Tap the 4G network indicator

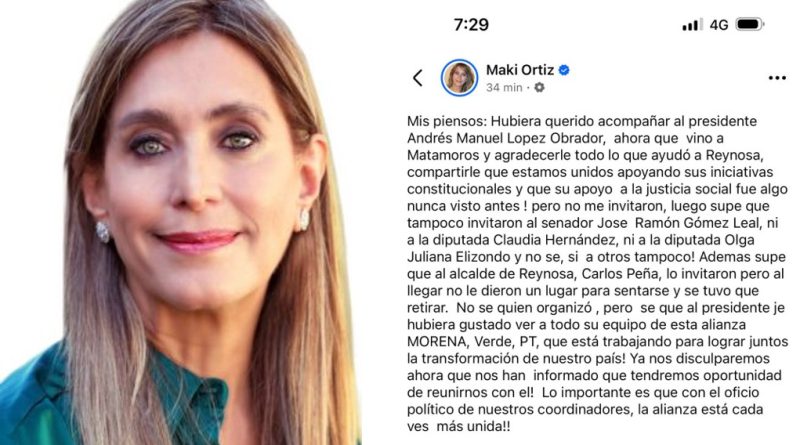tap(719, 24)
